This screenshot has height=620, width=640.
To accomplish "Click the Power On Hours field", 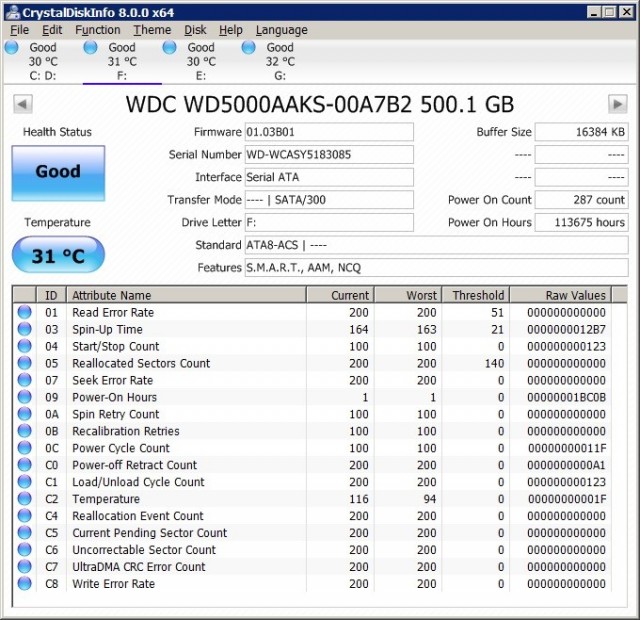I will click(x=582, y=222).
